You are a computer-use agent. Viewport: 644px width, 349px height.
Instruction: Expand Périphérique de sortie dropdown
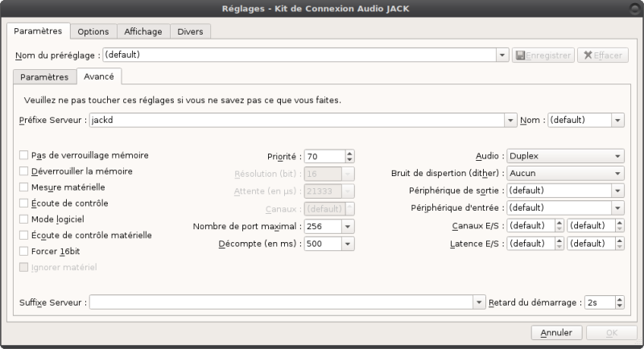(x=617, y=191)
